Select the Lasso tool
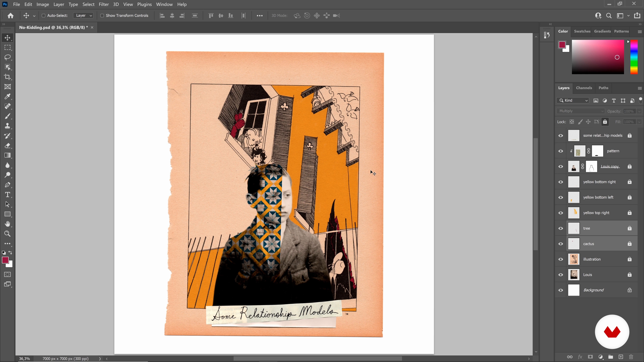This screenshot has width=644, height=362. [8, 57]
